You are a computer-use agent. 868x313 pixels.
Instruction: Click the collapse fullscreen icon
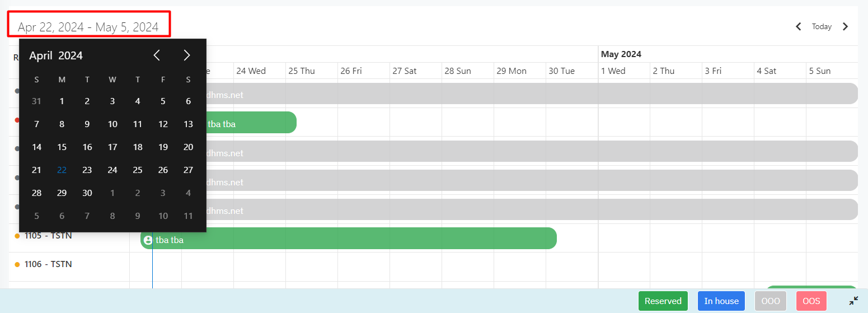tap(853, 301)
